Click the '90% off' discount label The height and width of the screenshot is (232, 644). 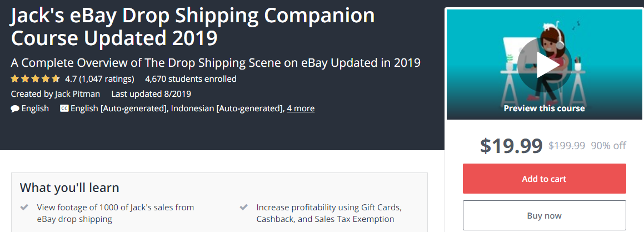608,145
